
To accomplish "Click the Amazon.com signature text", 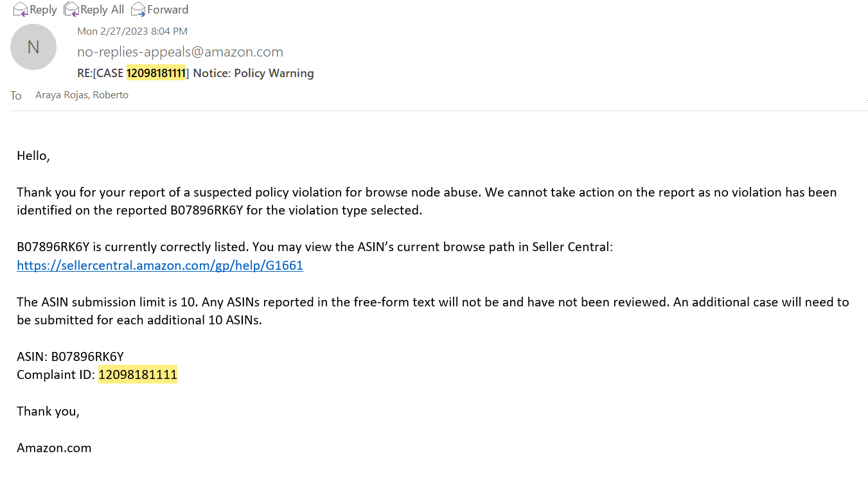I will coord(54,448).
